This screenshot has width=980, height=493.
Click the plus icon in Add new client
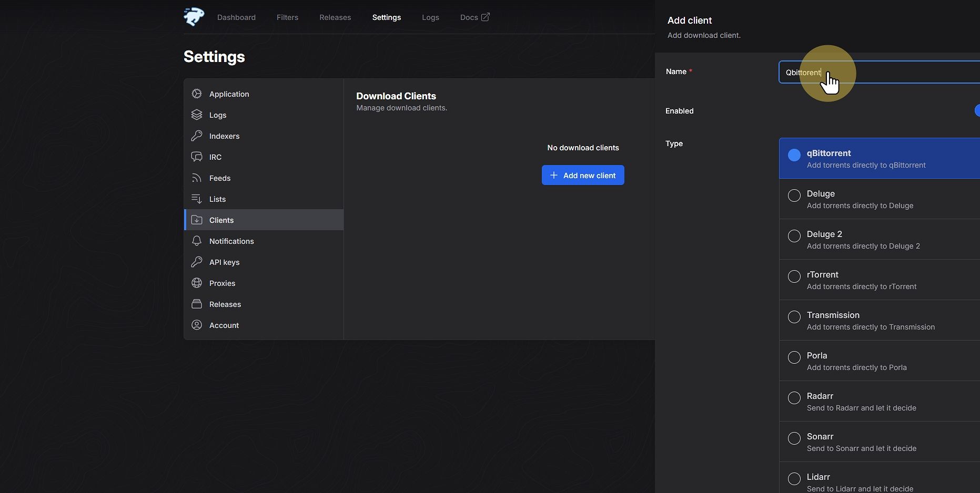554,175
